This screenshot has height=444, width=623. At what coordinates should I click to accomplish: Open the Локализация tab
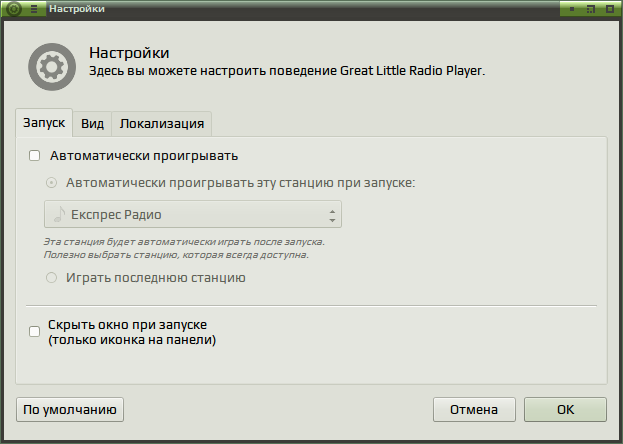pyautogui.click(x=162, y=124)
